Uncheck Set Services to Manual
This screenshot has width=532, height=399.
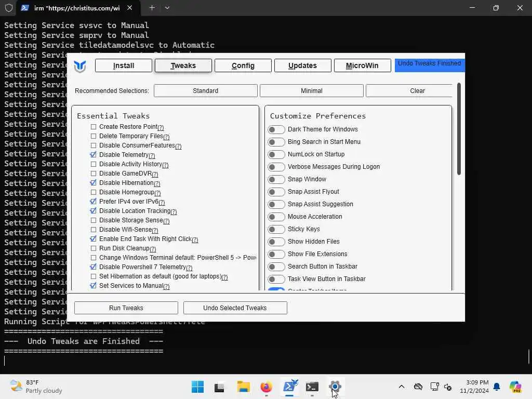point(94,286)
